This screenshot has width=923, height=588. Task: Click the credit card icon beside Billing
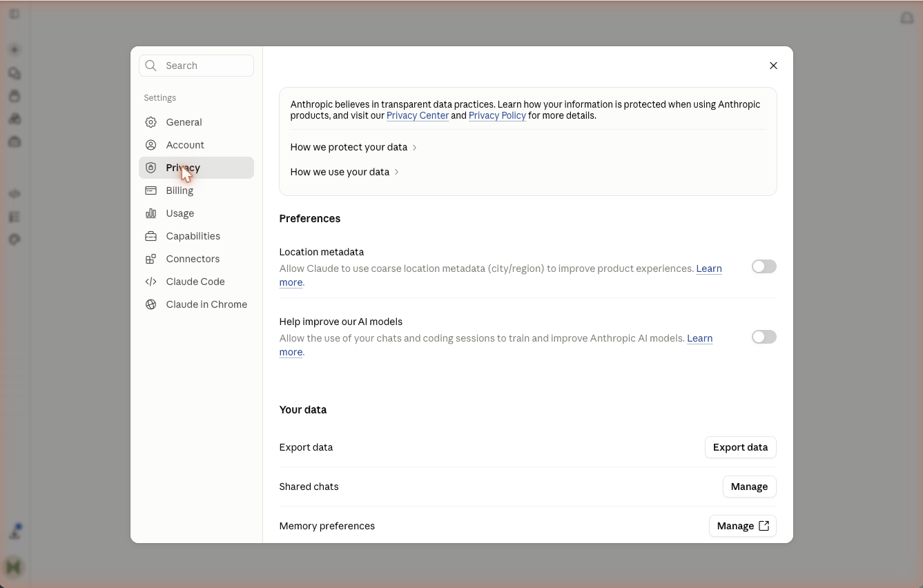point(150,190)
